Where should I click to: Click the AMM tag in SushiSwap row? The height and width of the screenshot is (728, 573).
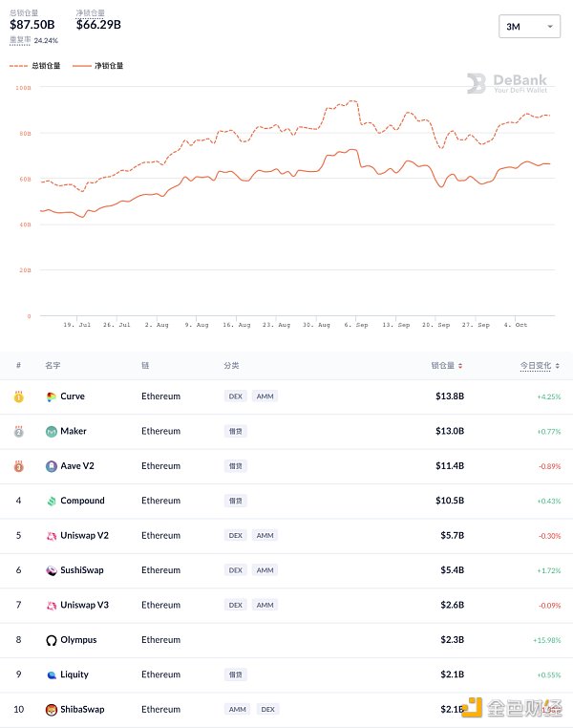tap(265, 570)
